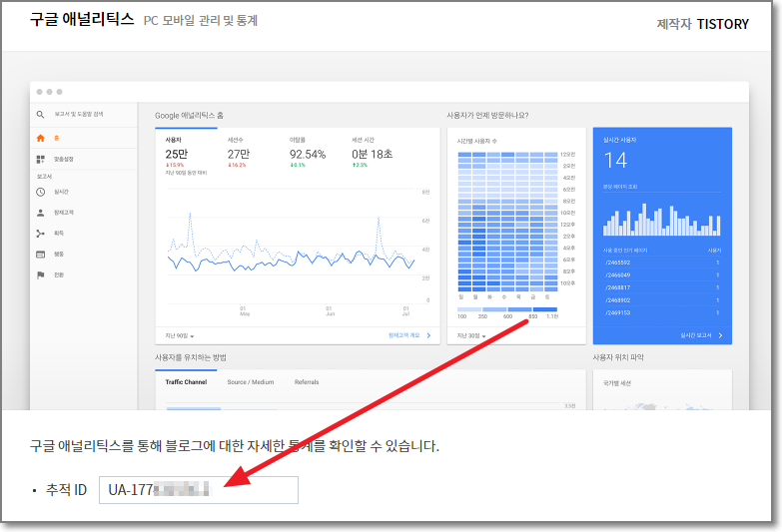Select the 세션수 27만 metric tab

(x=239, y=152)
